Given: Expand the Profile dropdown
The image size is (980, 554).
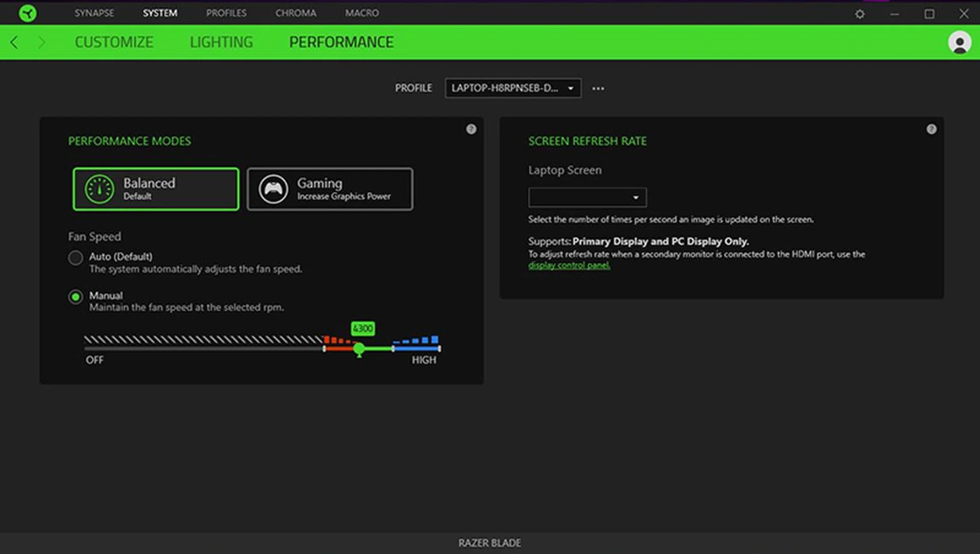Looking at the screenshot, I should coord(512,88).
